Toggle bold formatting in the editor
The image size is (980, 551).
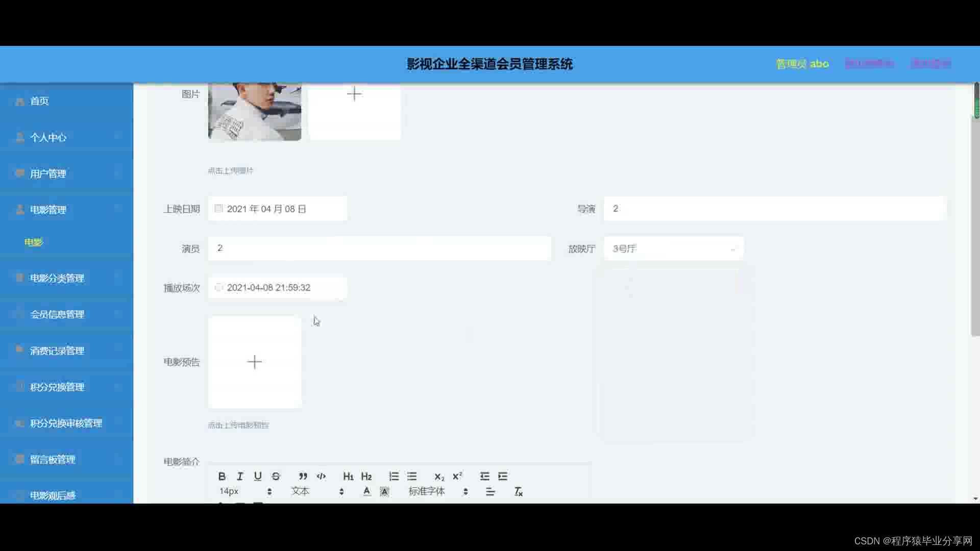point(222,476)
